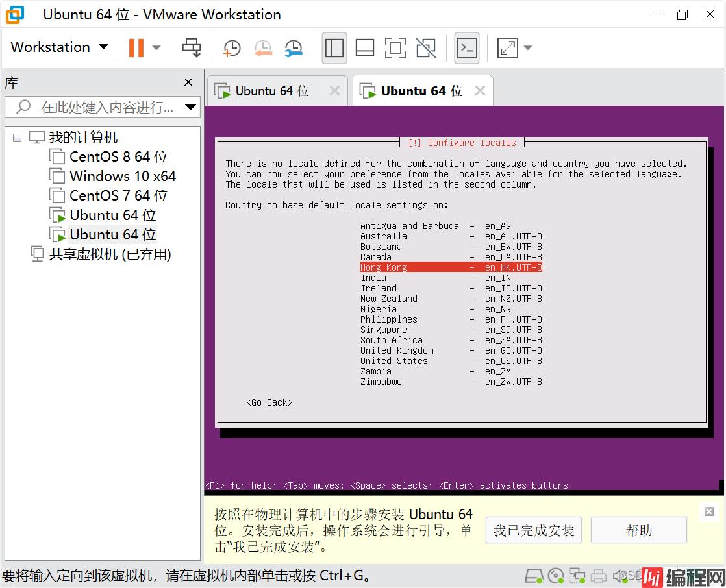Open the Workstation menu dropdown
This screenshot has height=588, width=726.
tap(59, 47)
